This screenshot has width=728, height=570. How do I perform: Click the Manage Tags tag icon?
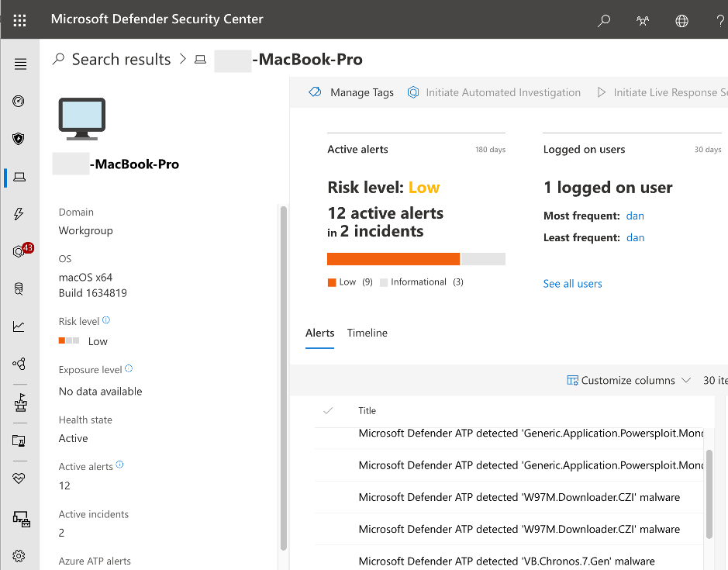pos(315,92)
